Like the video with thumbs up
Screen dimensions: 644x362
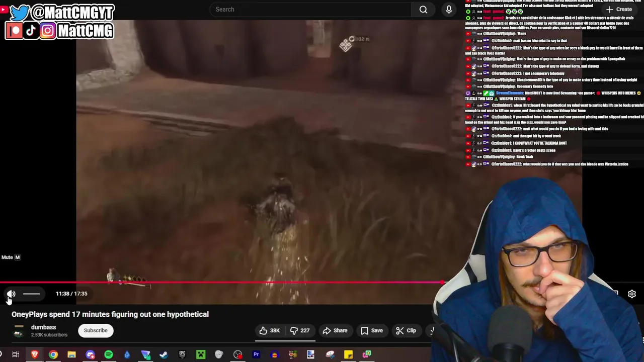tap(269, 330)
